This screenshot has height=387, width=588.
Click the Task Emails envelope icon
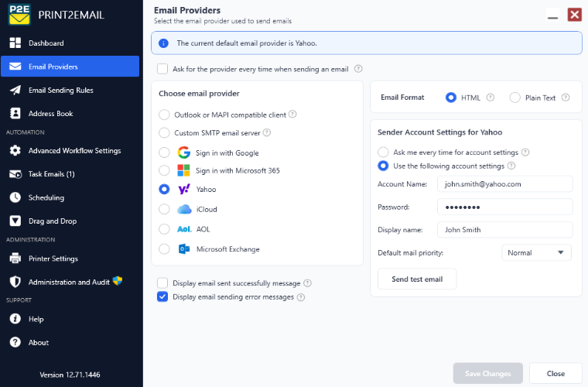coord(15,174)
